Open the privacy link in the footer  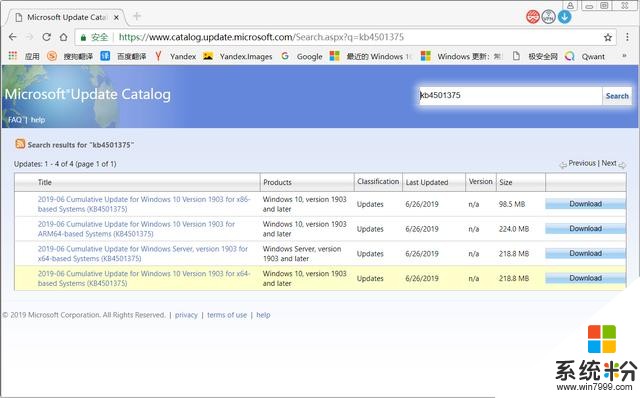(x=186, y=315)
